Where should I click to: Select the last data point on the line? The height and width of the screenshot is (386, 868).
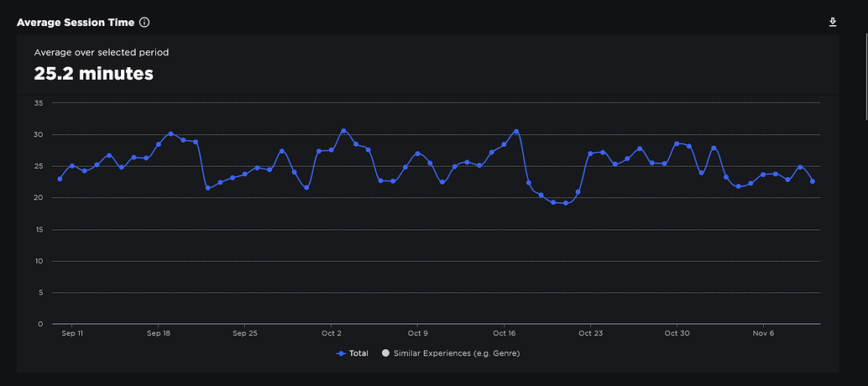point(813,181)
